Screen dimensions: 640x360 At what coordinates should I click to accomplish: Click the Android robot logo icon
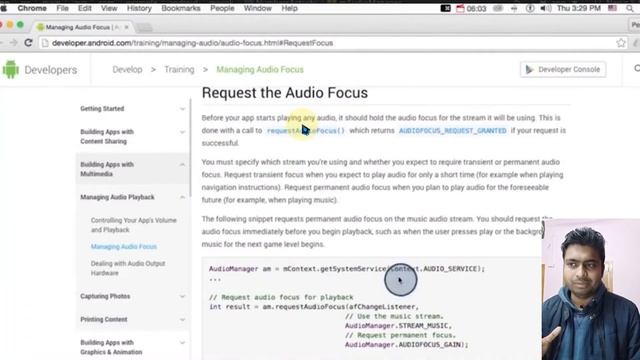click(x=11, y=69)
